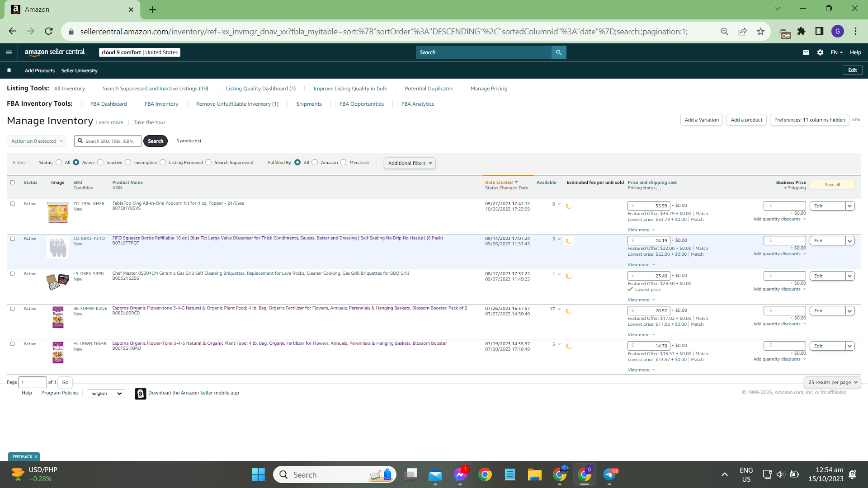Select Amazon under Fulfilled By
Viewport: 868px width, 488px height.
[315, 163]
